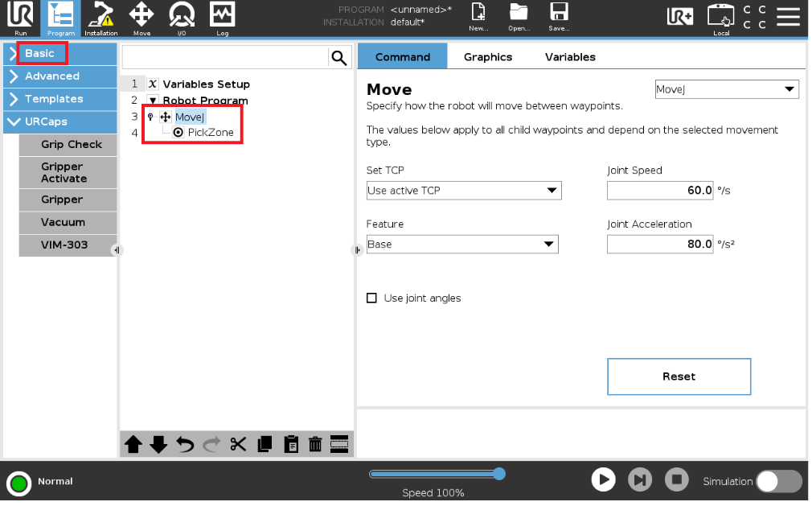Open the Run screen icon
Image resolution: width=812 pixels, height=506 pixels.
point(20,19)
